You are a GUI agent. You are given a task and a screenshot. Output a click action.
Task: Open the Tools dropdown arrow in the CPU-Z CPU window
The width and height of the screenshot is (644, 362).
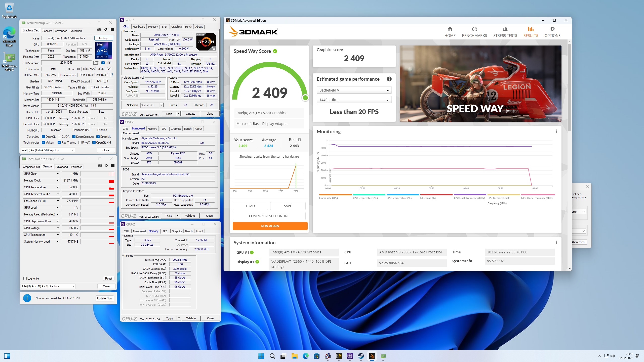point(178,114)
